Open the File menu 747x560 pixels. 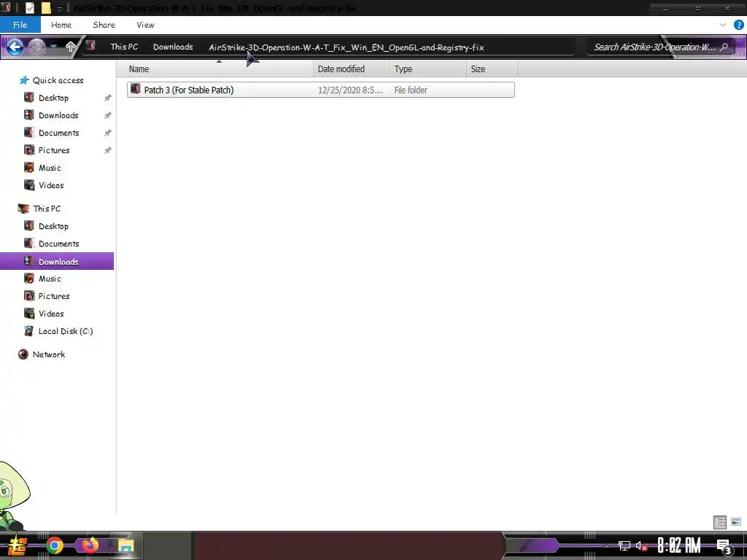[20, 25]
